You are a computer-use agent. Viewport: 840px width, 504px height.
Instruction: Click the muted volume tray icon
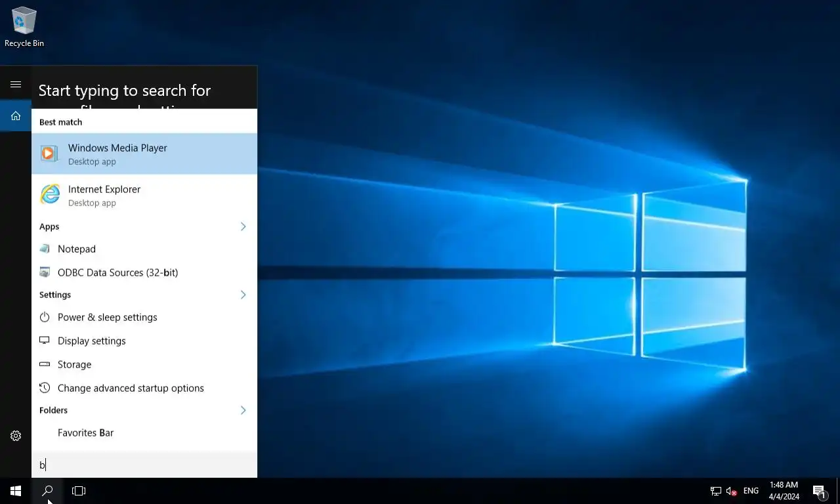pyautogui.click(x=732, y=491)
